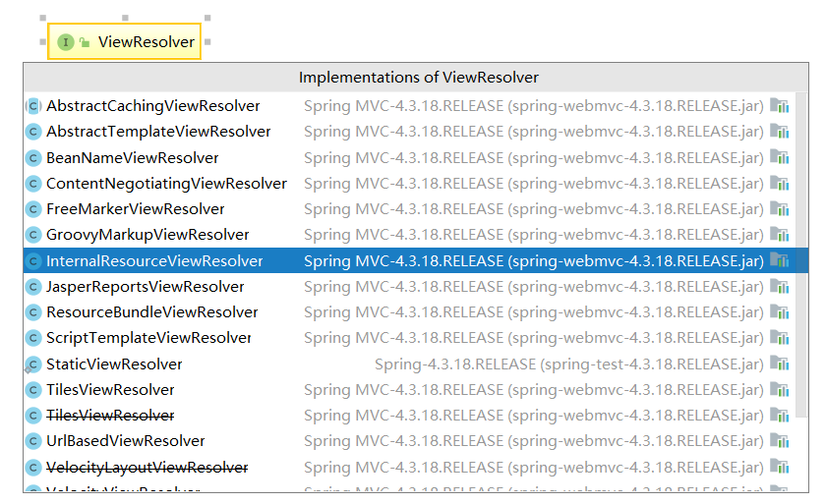The height and width of the screenshot is (504, 826).
Task: Click the Implementations of ViewResolver title bar
Action: [418, 77]
